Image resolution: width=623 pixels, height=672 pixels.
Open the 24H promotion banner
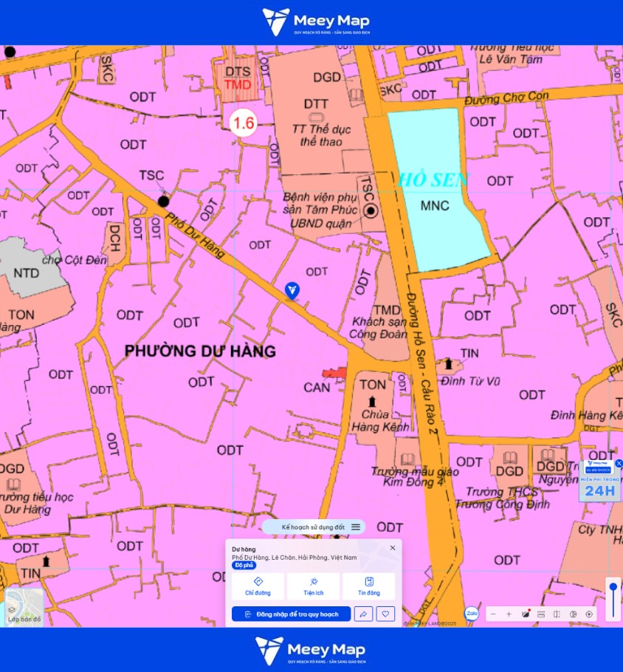click(599, 481)
